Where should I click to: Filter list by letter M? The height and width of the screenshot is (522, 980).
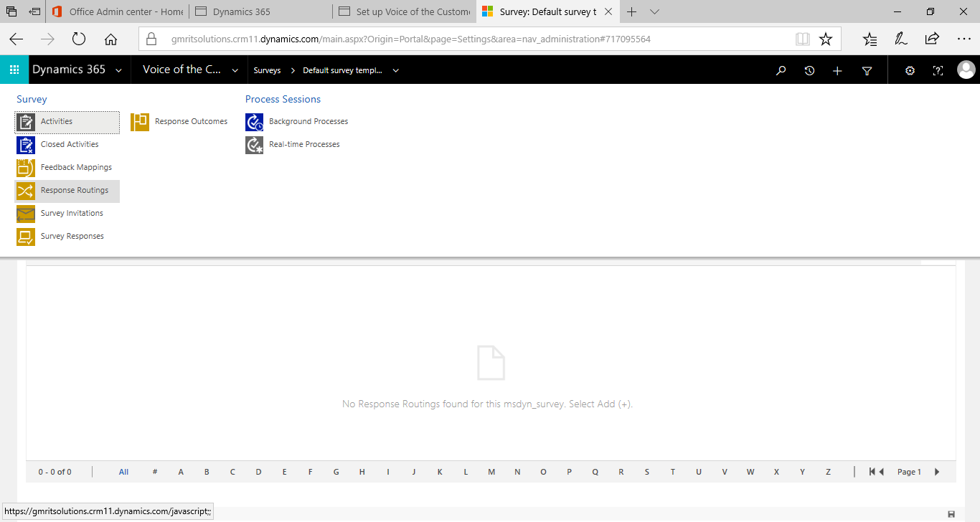(x=491, y=472)
